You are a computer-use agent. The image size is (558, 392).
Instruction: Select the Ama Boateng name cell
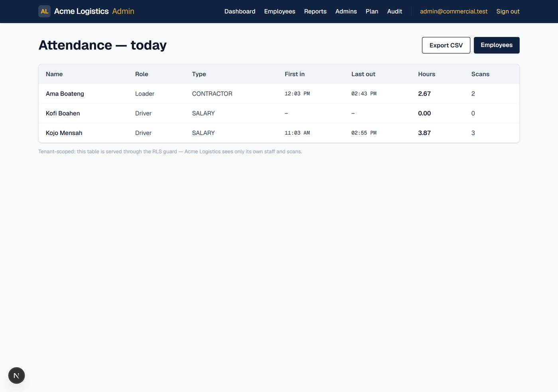click(x=65, y=94)
